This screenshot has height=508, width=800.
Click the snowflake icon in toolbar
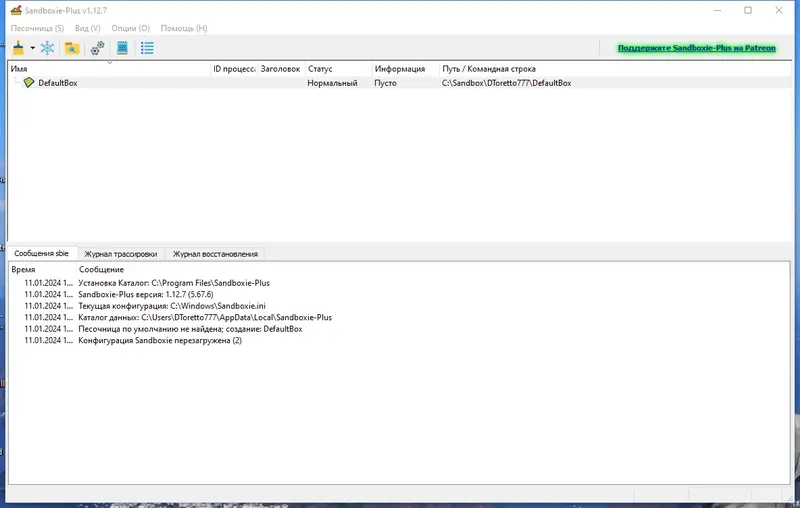(47, 48)
